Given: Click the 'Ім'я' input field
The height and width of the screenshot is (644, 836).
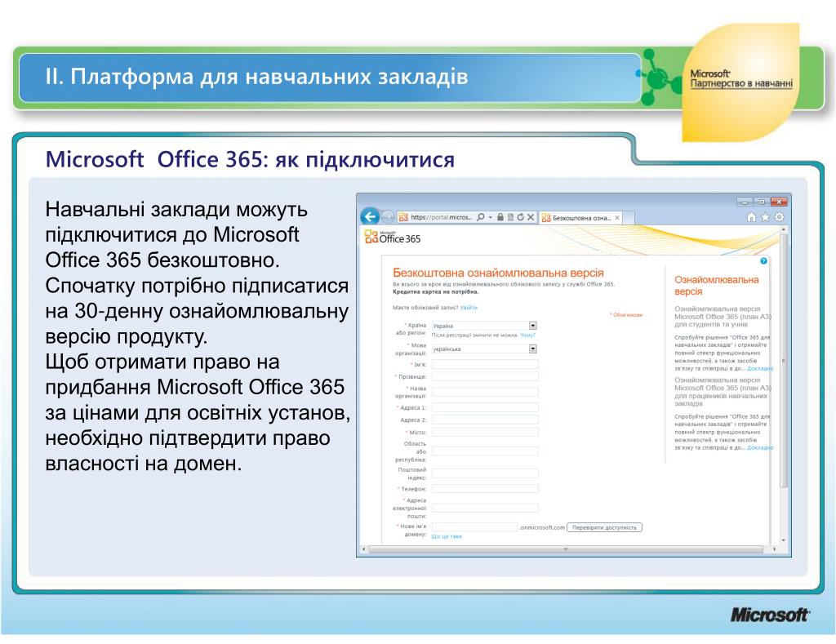Looking at the screenshot, I should [x=485, y=364].
